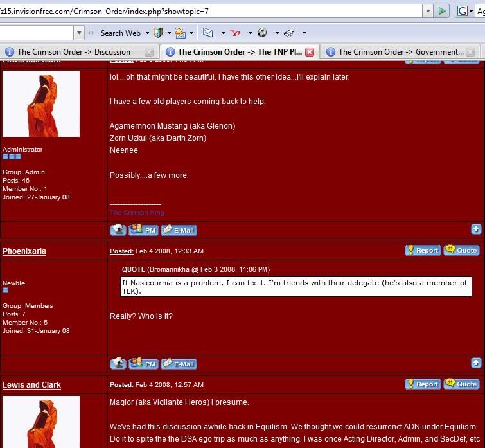Click the envelope mail toolbar icon

208,33
